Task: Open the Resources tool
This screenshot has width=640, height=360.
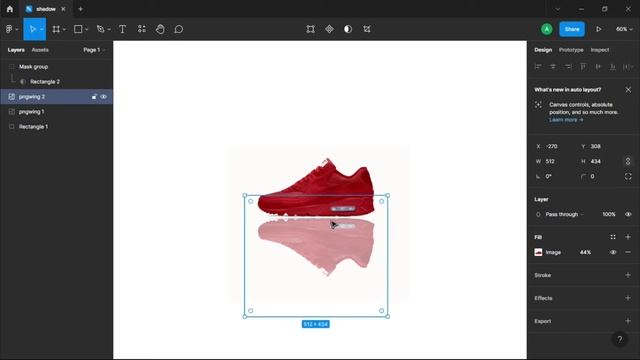Action: coord(142,29)
